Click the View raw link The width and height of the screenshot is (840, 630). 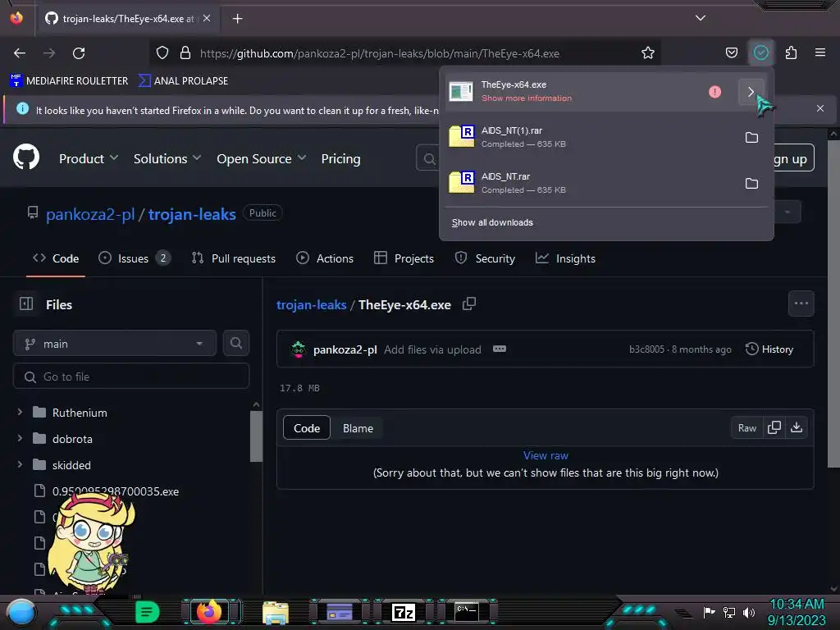tap(546, 455)
